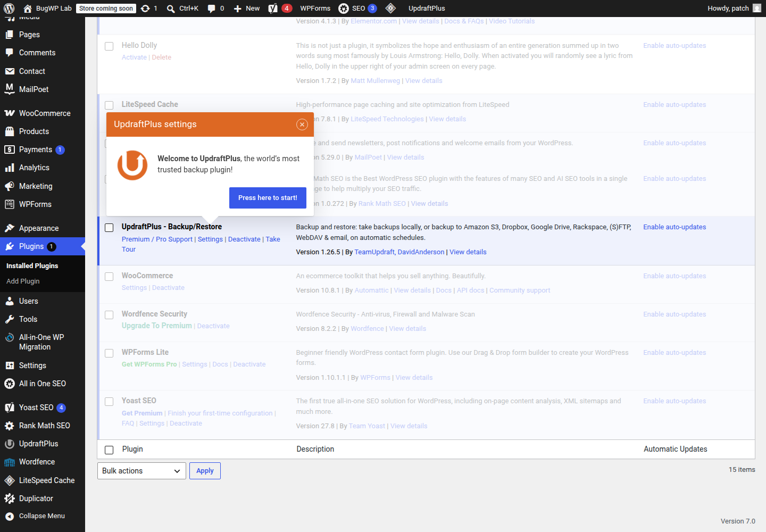Screen dimensions: 766x532
Task: Open the Yoast icon in admin bar
Action: coord(273,9)
